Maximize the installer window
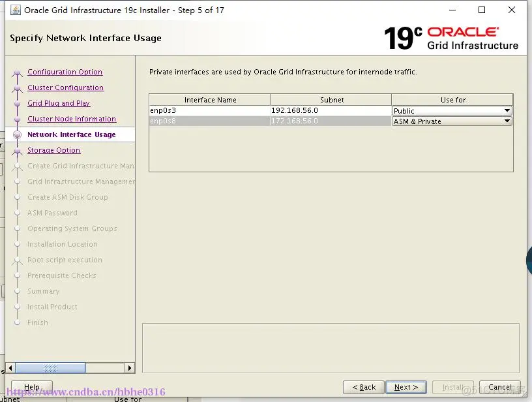This screenshot has height=402, width=532. pos(481,10)
